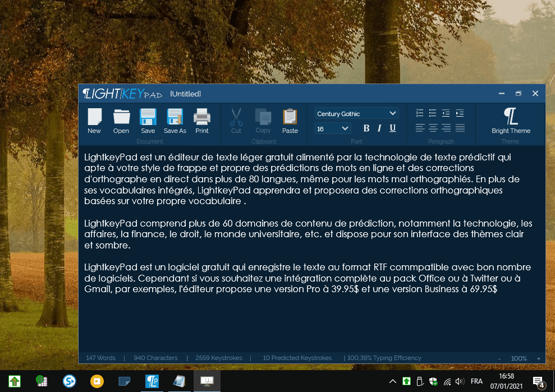Justify the paragraph text

pyautogui.click(x=460, y=128)
